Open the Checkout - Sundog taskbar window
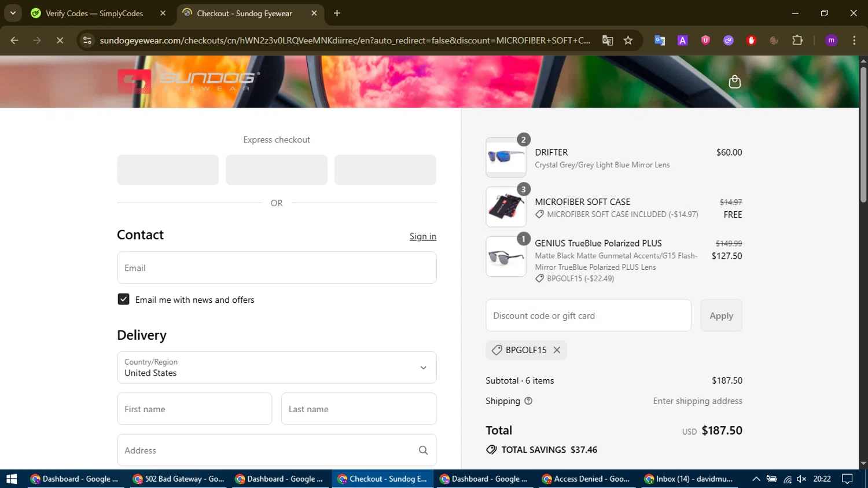 pos(382,479)
